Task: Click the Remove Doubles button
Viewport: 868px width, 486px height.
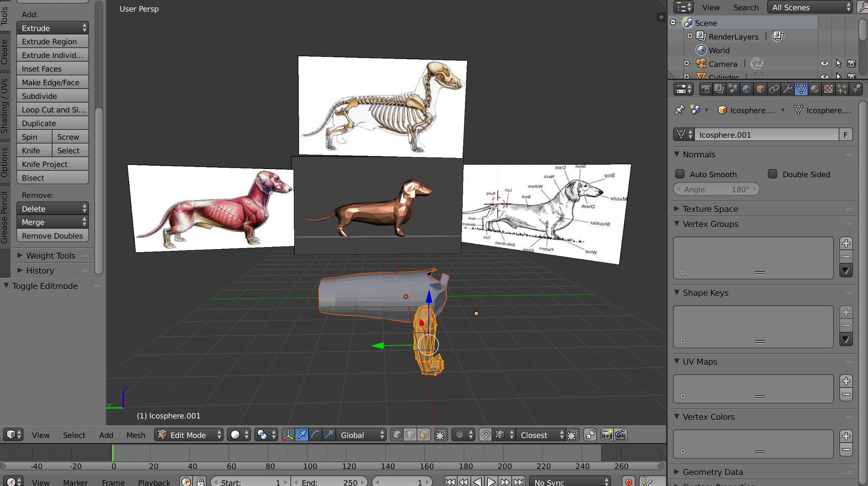Action: point(53,236)
